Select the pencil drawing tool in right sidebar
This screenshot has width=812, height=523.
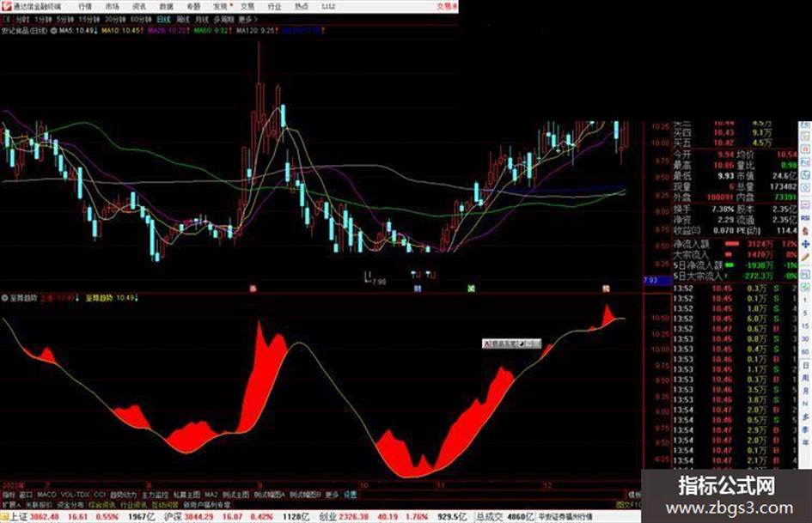pos(805,257)
